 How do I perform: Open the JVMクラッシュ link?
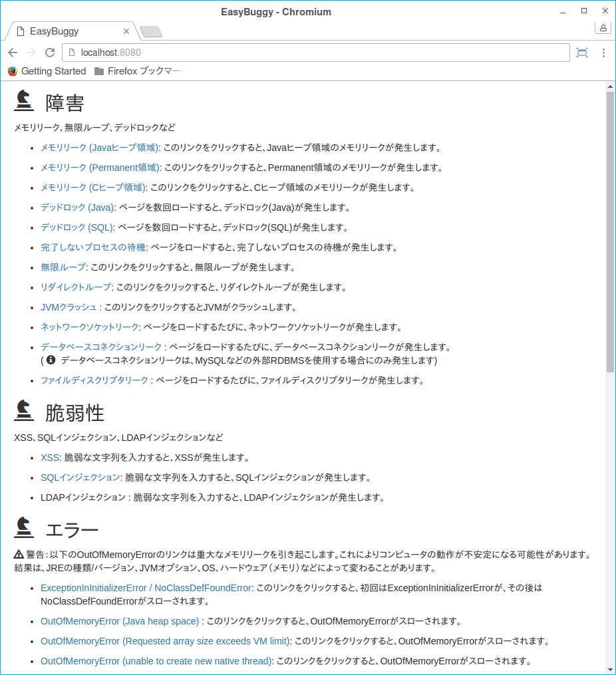point(69,307)
